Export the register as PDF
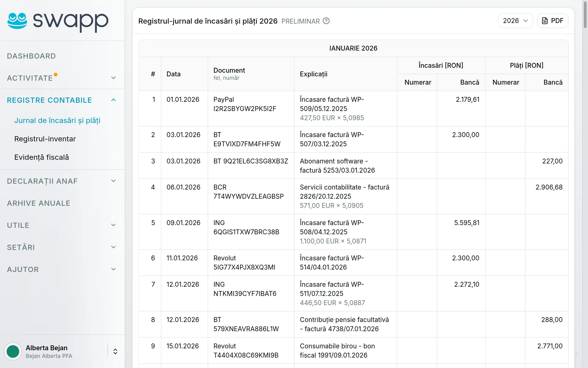This screenshot has width=588, height=368. [552, 21]
